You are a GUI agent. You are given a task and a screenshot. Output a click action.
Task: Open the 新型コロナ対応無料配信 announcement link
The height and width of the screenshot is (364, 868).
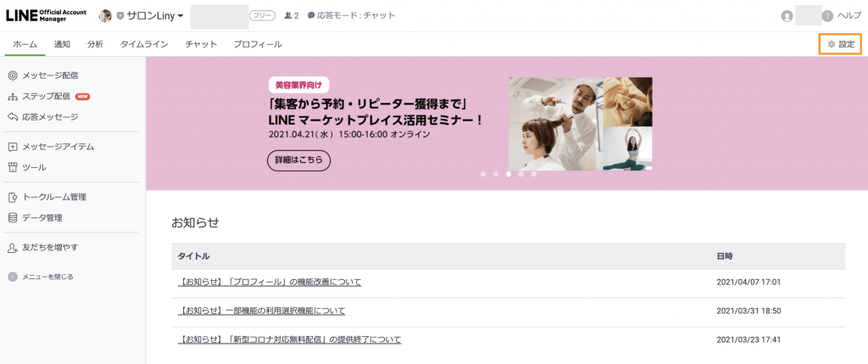tap(289, 339)
